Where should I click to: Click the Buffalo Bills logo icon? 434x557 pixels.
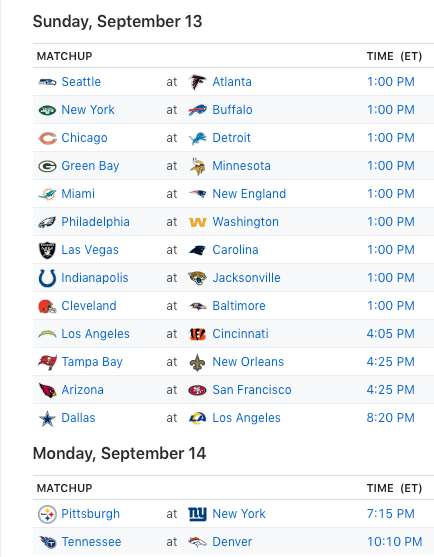coord(197,110)
